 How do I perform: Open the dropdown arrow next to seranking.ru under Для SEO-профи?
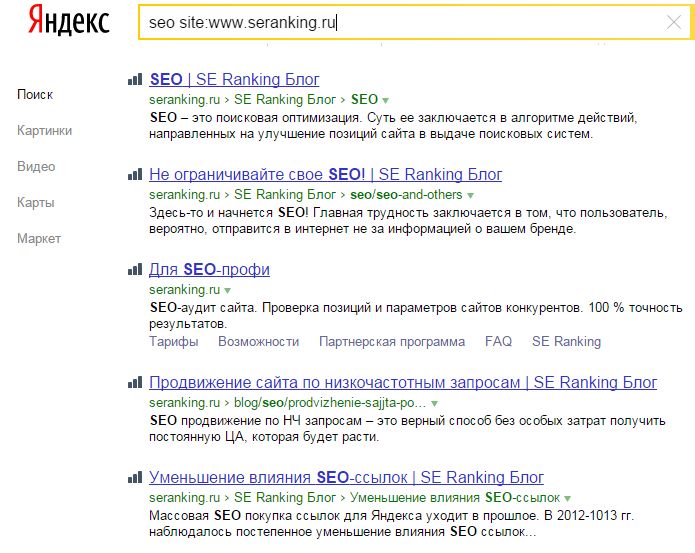pyautogui.click(x=227, y=291)
